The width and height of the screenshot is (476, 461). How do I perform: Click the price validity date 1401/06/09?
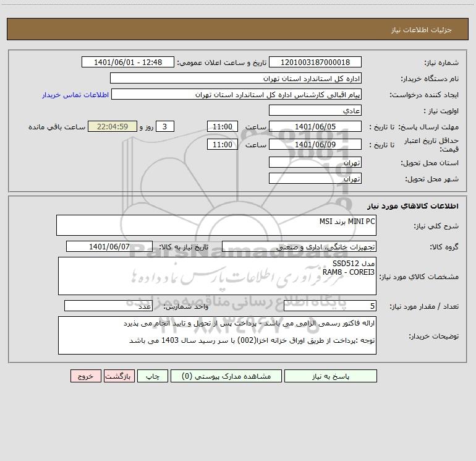point(315,145)
